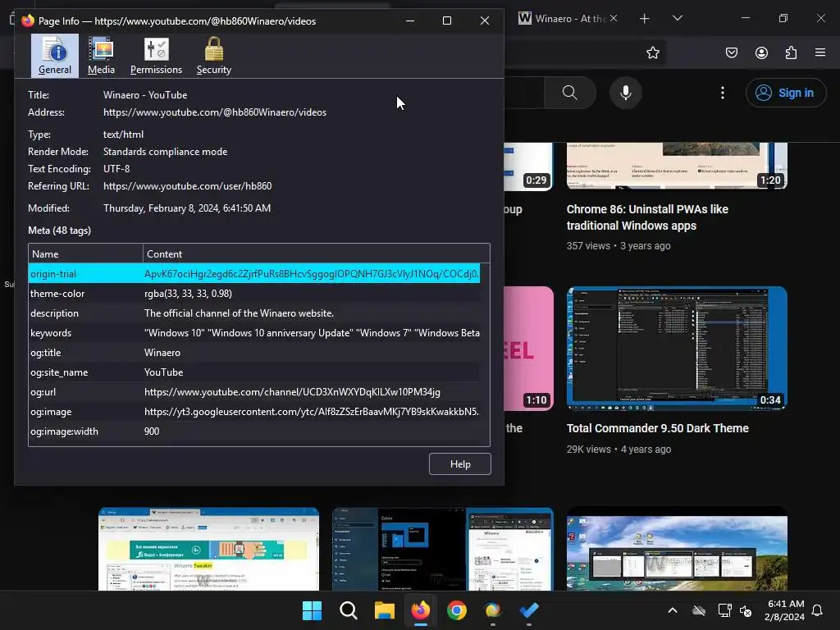Click the muted volume tray icon
Viewport: 840px width, 630px height.
[x=745, y=610]
